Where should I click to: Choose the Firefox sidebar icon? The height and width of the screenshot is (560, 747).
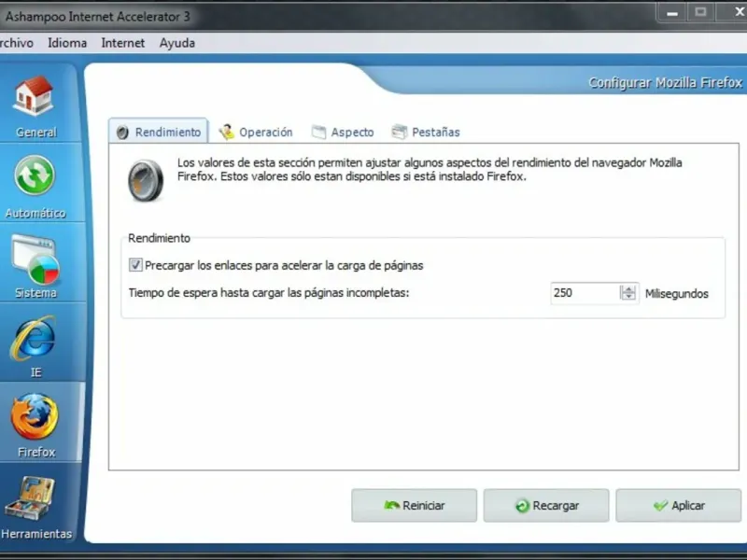tap(35, 416)
